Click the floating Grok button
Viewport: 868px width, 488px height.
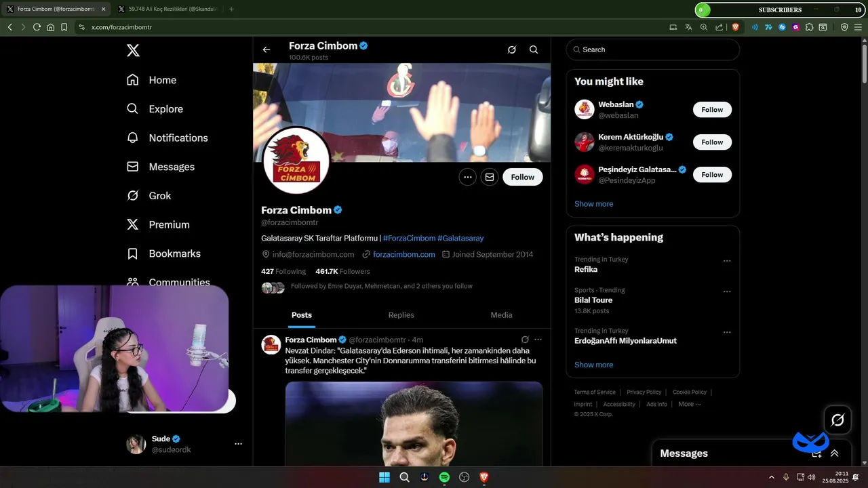click(x=837, y=420)
